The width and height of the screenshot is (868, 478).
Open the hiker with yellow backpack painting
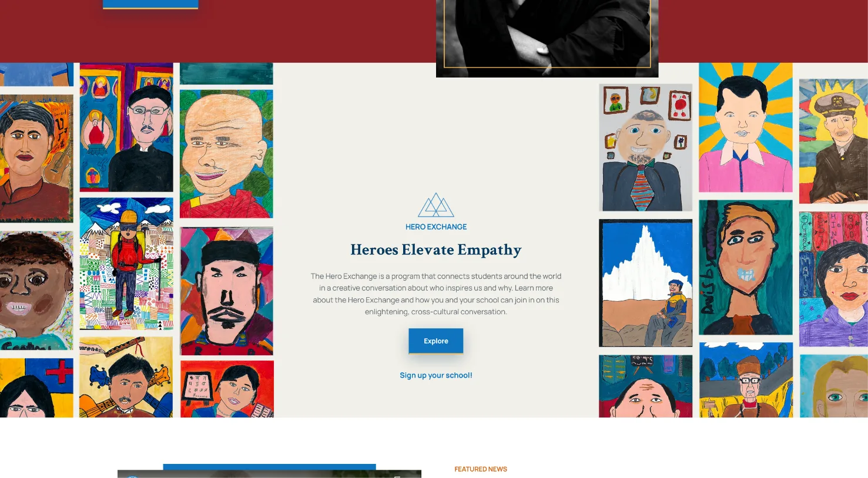pyautogui.click(x=126, y=264)
